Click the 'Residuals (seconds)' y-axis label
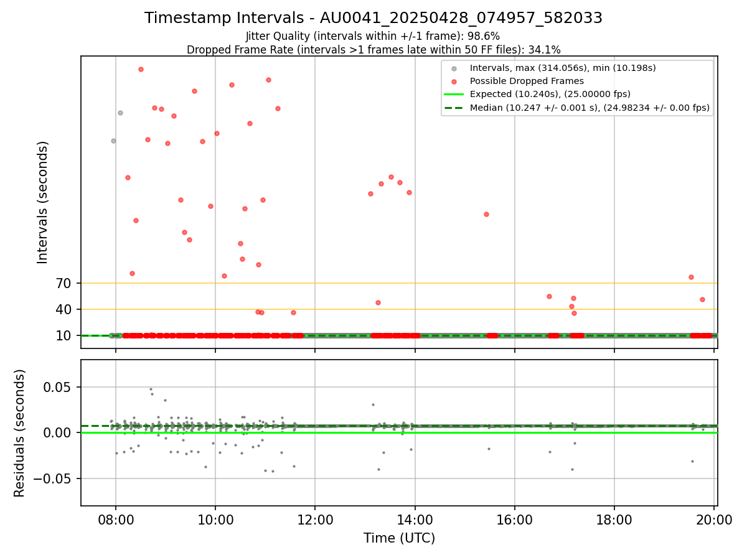The width and height of the screenshot is (747, 560). point(21,433)
